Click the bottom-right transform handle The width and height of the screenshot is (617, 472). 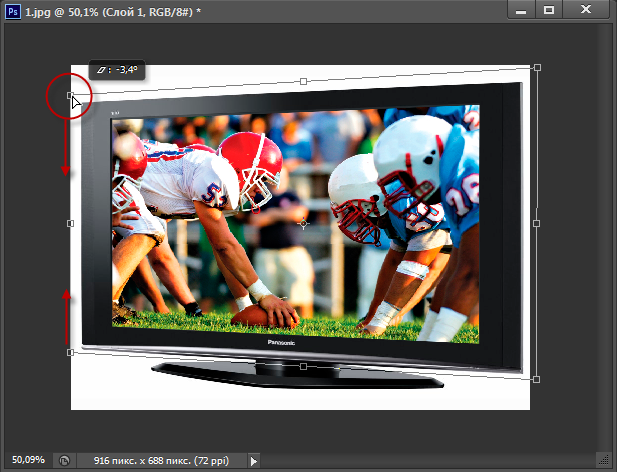[x=537, y=380]
